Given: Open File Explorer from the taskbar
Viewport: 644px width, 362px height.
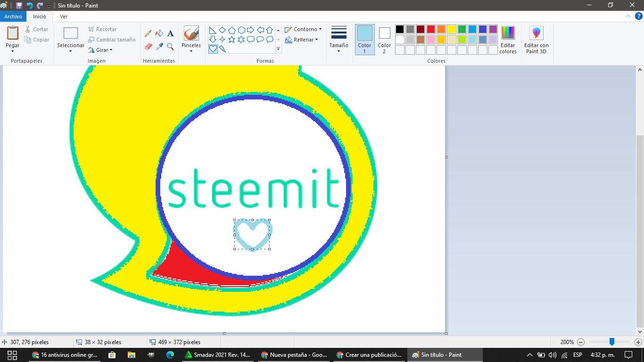Looking at the screenshot, I should pos(132,355).
